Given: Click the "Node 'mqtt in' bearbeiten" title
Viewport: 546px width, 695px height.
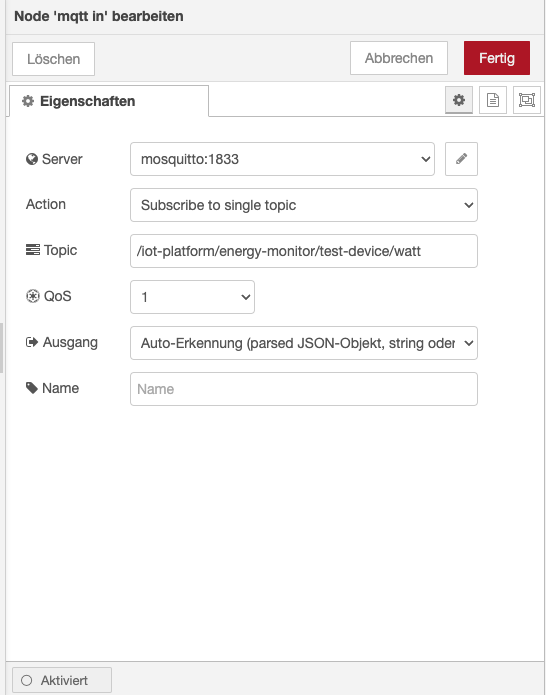Looking at the screenshot, I should pos(99,16).
